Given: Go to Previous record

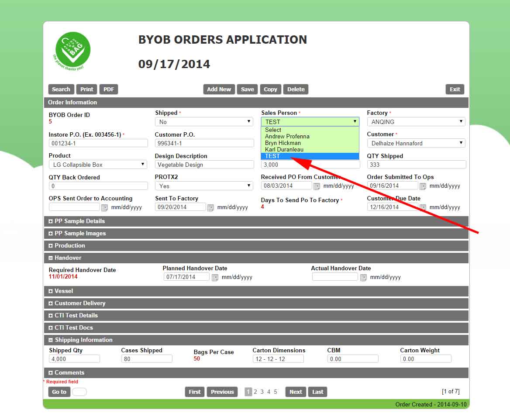Looking at the screenshot, I should (222, 392).
